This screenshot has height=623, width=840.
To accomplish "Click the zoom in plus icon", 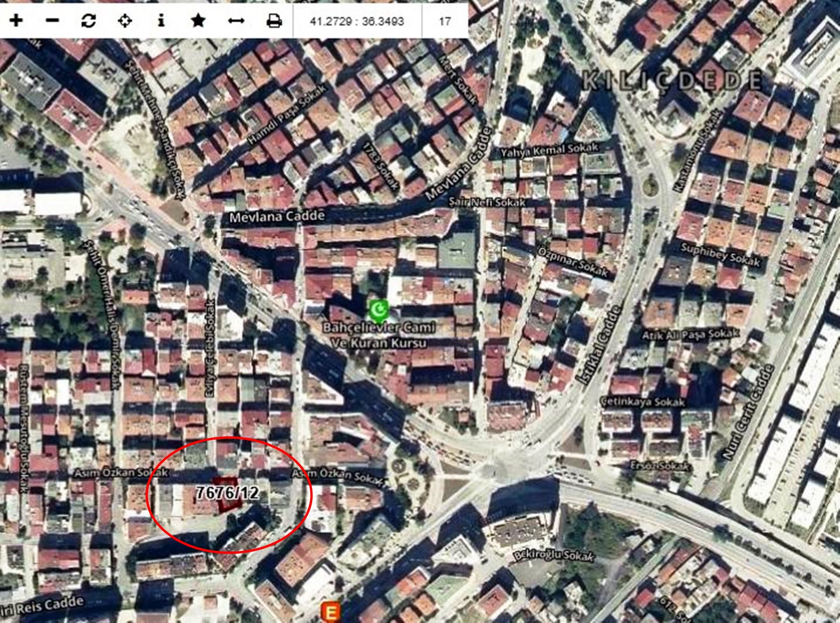I will 16,21.
